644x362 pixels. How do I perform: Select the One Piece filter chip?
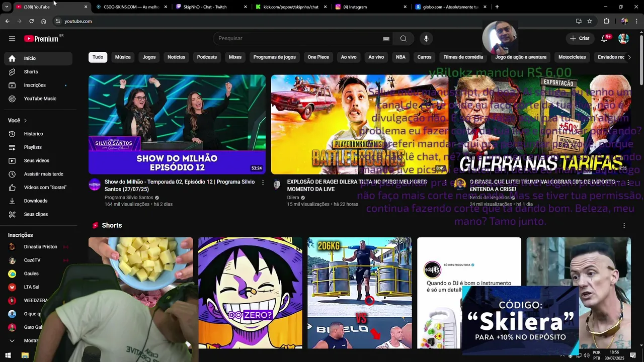318,57
